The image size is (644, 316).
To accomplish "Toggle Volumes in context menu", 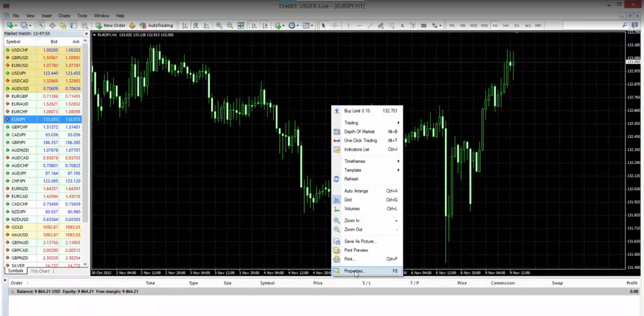I will pyautogui.click(x=367, y=209).
